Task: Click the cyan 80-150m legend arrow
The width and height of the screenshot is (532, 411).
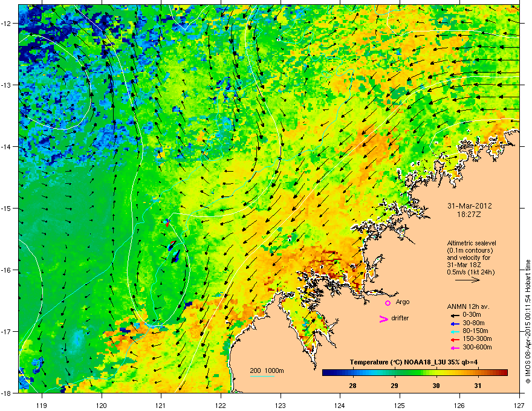Action: coord(455,331)
